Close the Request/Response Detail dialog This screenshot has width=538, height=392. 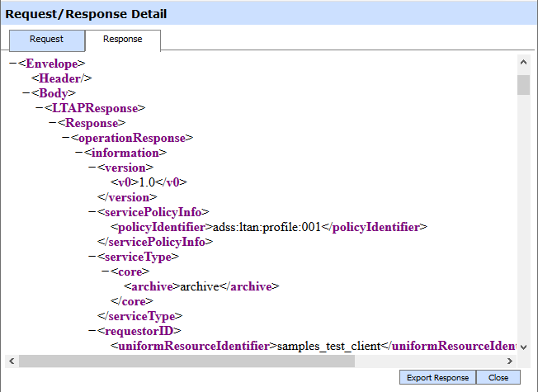498,377
